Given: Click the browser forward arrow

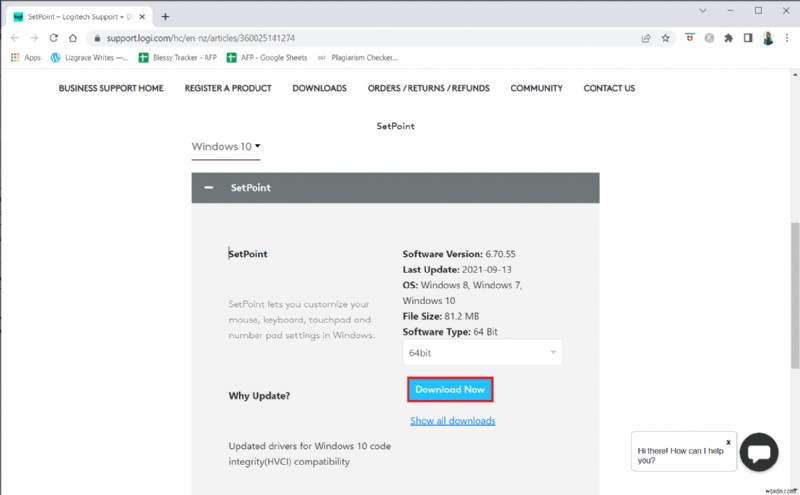Looking at the screenshot, I should pos(34,38).
